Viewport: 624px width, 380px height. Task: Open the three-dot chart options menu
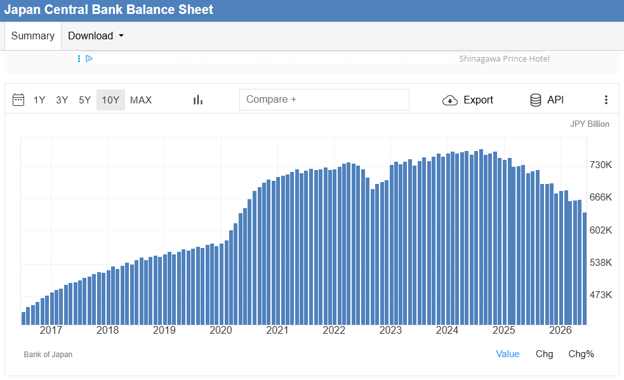point(606,100)
